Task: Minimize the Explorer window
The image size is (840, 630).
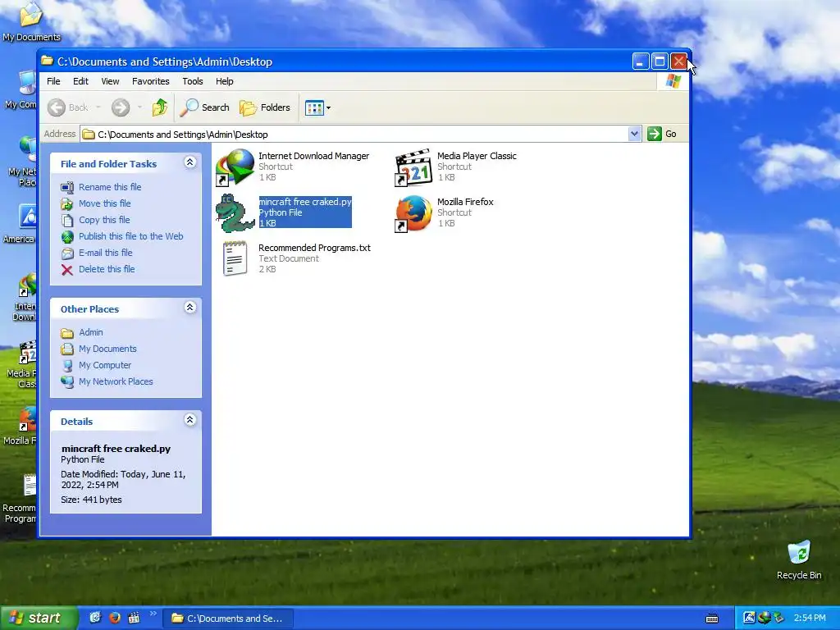Action: (640, 62)
